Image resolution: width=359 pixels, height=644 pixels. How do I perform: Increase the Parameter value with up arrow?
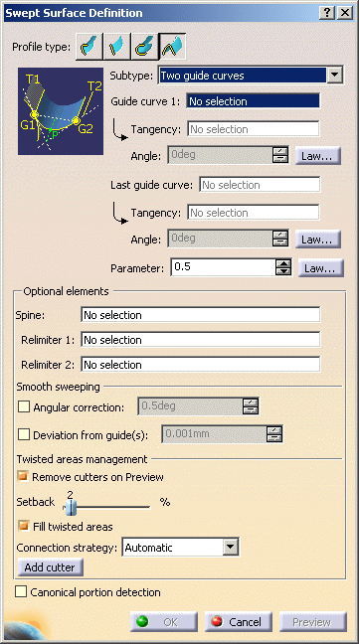pyautogui.click(x=283, y=263)
